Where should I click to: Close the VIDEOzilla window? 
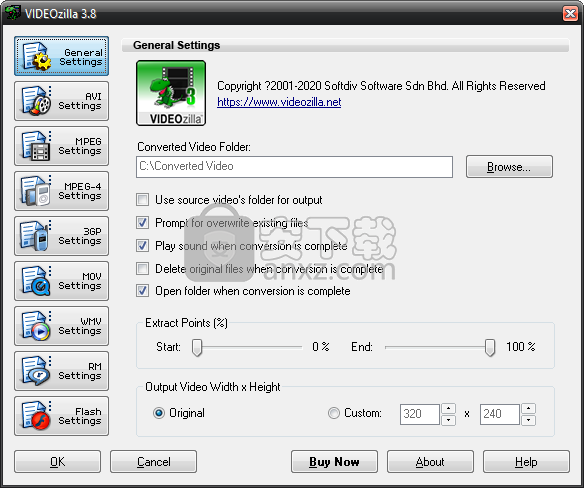[570, 13]
